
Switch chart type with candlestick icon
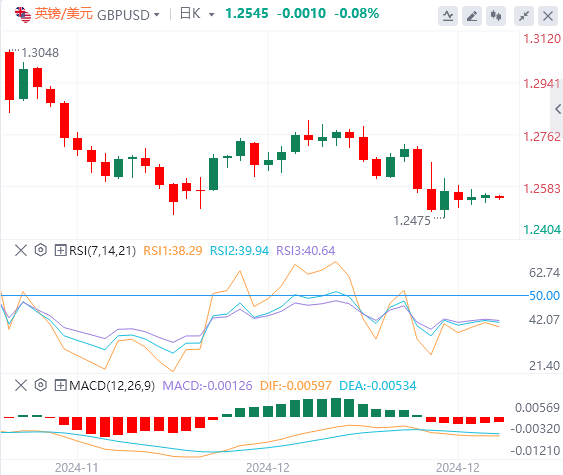[x=496, y=16]
